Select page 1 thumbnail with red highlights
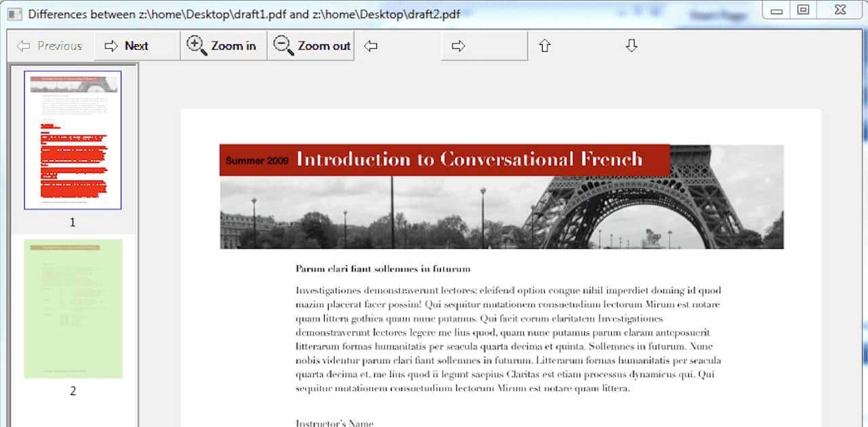The width and height of the screenshot is (868, 427). tap(73, 140)
